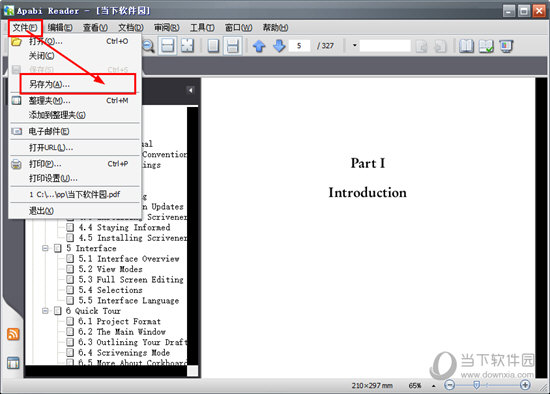Click the zoom magnifier toolbar icon
The height and width of the screenshot is (394, 550).
pos(148,46)
